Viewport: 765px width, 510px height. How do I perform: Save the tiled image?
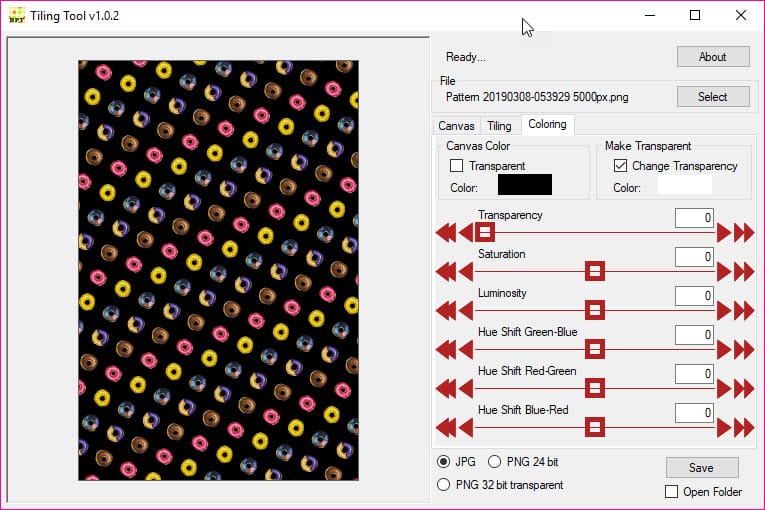coord(702,468)
